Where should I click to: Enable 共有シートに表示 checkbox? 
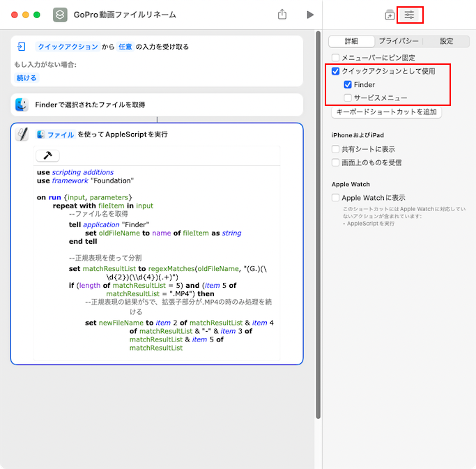[336, 149]
